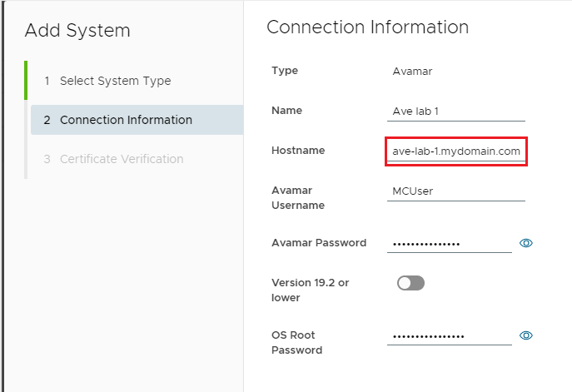Click the Connection Information page heading
Screen dimensions: 572x392
point(367,27)
